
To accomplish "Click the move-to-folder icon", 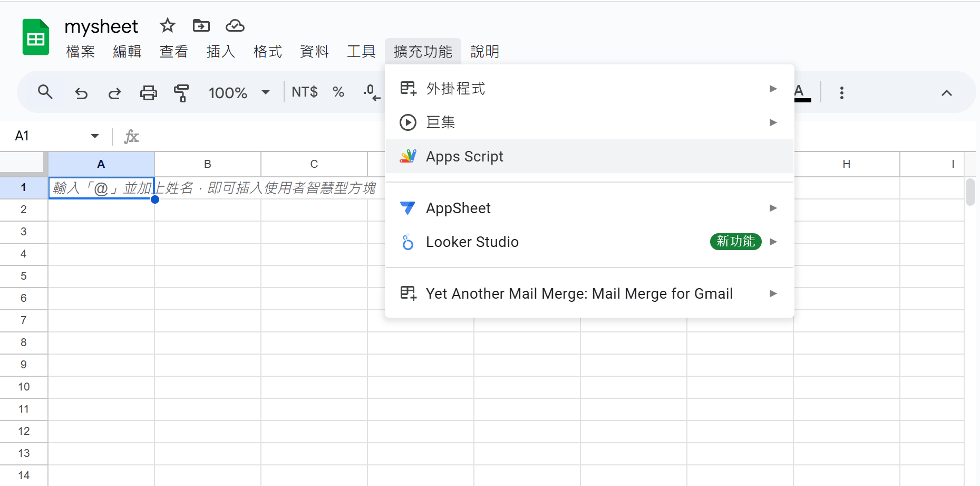I will [x=201, y=25].
